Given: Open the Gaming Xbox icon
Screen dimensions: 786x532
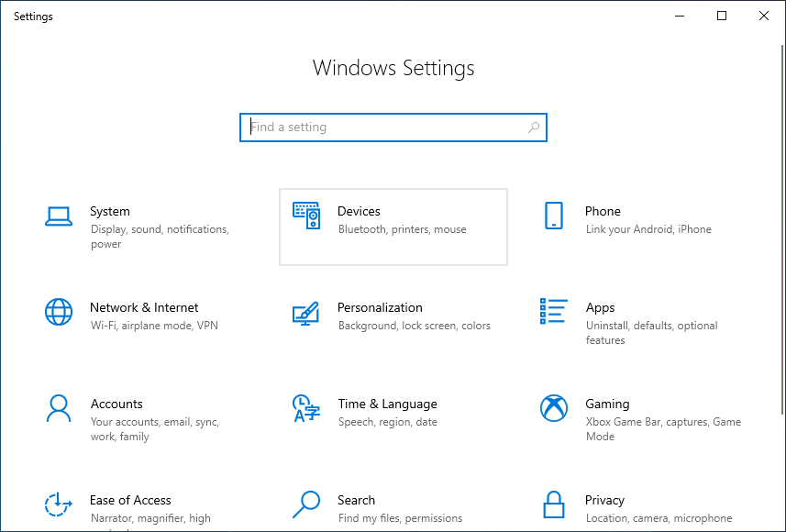Looking at the screenshot, I should (x=554, y=408).
